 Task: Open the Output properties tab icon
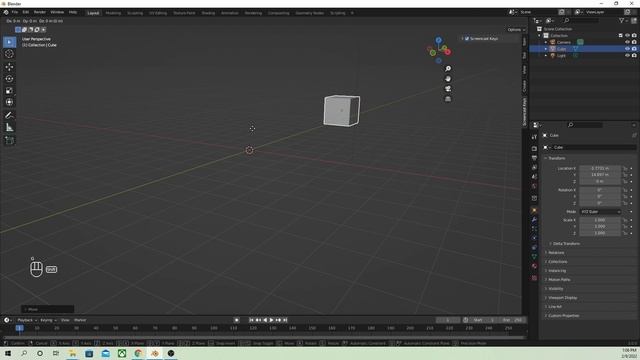pyautogui.click(x=534, y=158)
